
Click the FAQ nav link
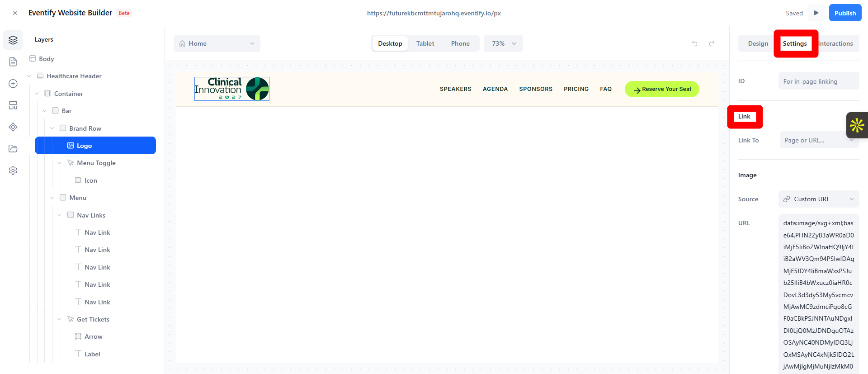606,89
